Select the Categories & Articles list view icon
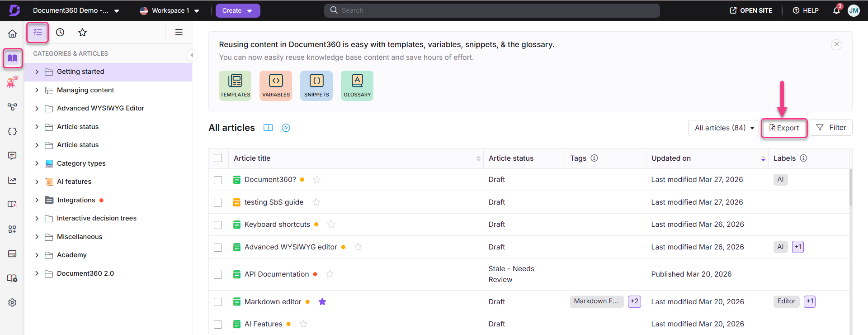The image size is (868, 335). click(38, 32)
